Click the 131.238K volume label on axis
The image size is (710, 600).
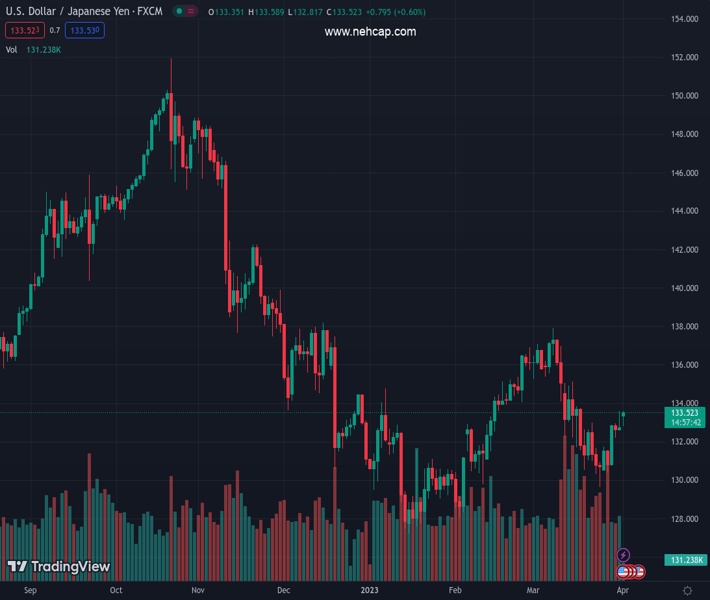685,560
